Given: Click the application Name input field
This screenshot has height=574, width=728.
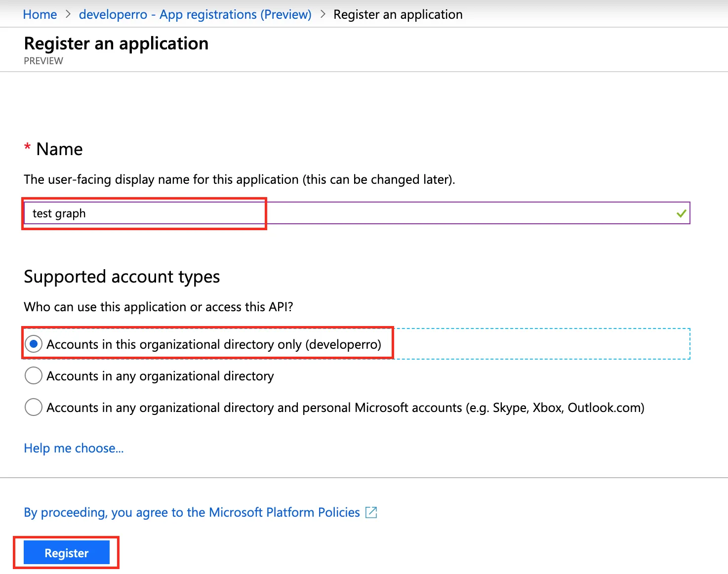Looking at the screenshot, I should [346, 213].
